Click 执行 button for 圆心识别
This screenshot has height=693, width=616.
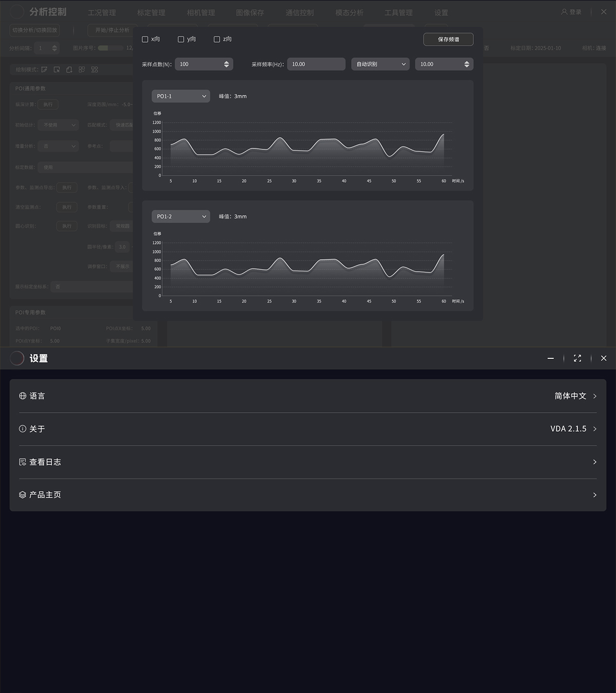pos(67,226)
